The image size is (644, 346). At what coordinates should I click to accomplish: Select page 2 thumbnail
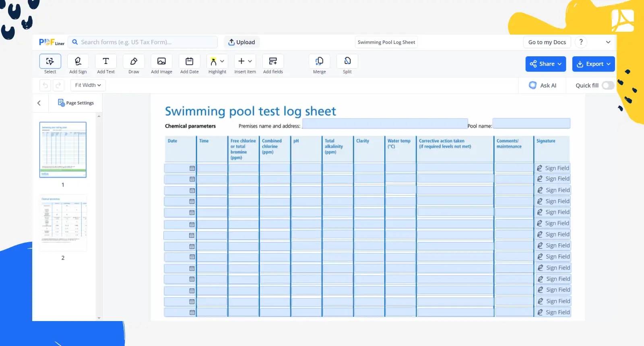pos(63,222)
